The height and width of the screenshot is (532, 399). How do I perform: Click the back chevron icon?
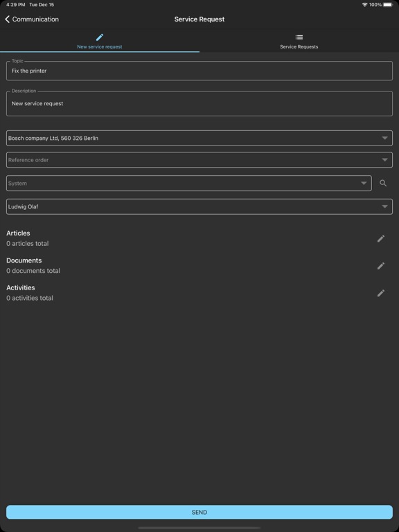pos(7,19)
